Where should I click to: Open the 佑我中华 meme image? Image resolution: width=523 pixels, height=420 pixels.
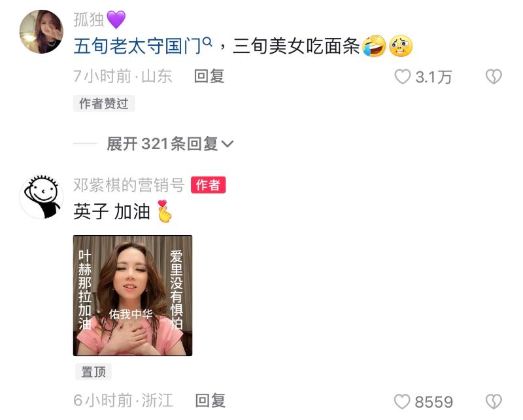click(133, 296)
